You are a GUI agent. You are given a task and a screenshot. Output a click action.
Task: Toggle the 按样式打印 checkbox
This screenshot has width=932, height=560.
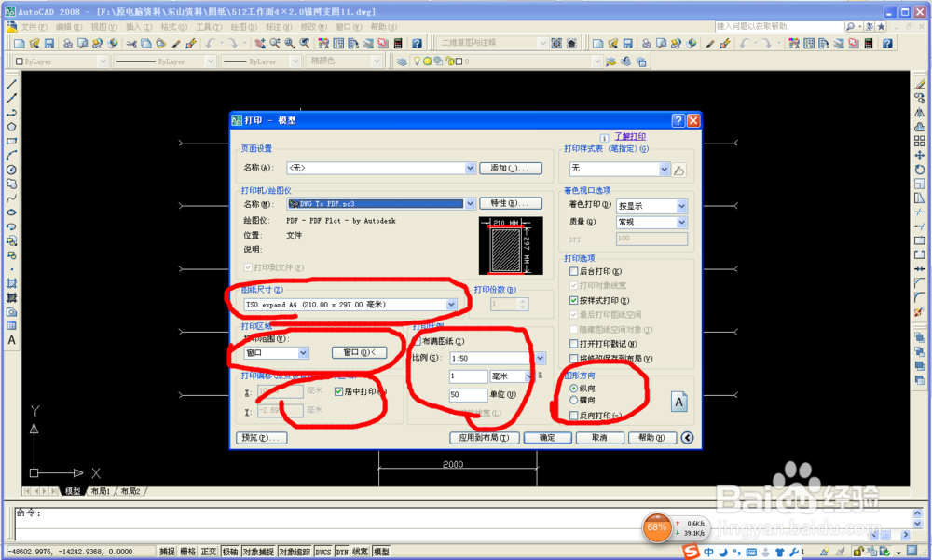(x=573, y=300)
